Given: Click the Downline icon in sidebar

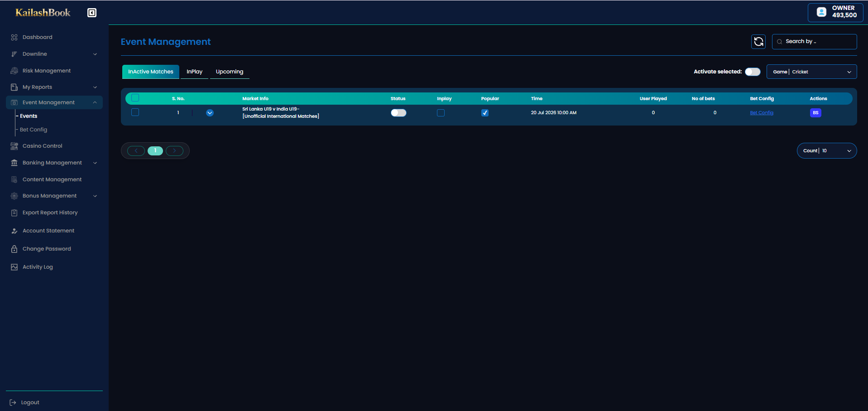Looking at the screenshot, I should (x=14, y=54).
